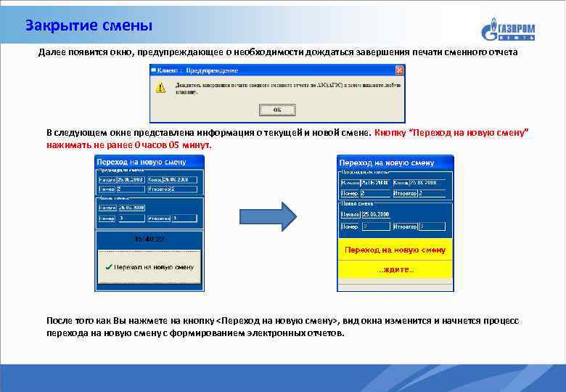This screenshot has height=392, width=566.
Task: Select previous shift Конец field in right window
Action: tap(427, 183)
